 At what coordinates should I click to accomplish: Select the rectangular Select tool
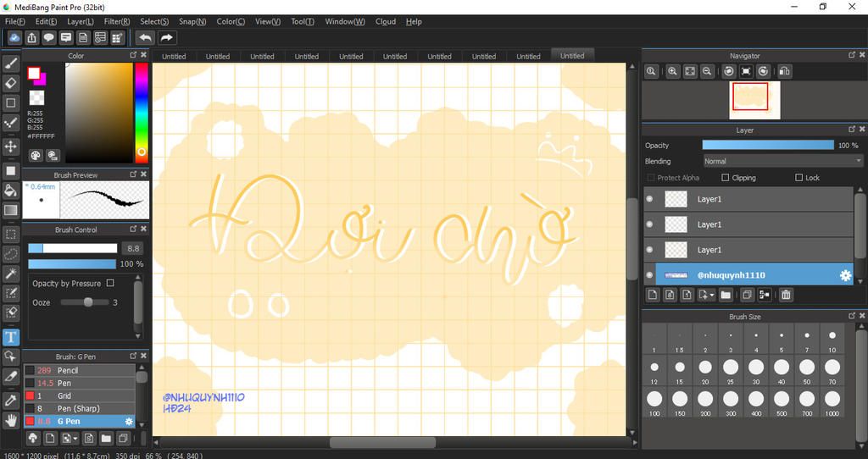coord(10,235)
